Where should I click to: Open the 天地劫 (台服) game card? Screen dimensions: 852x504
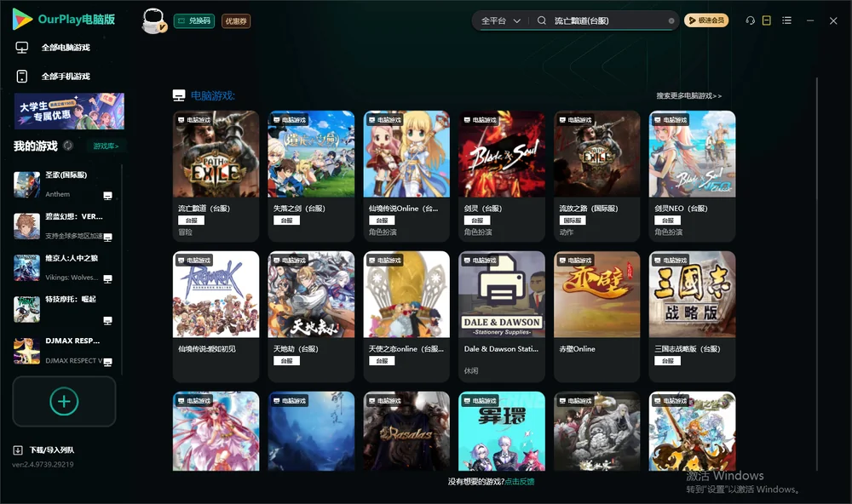pyautogui.click(x=311, y=317)
